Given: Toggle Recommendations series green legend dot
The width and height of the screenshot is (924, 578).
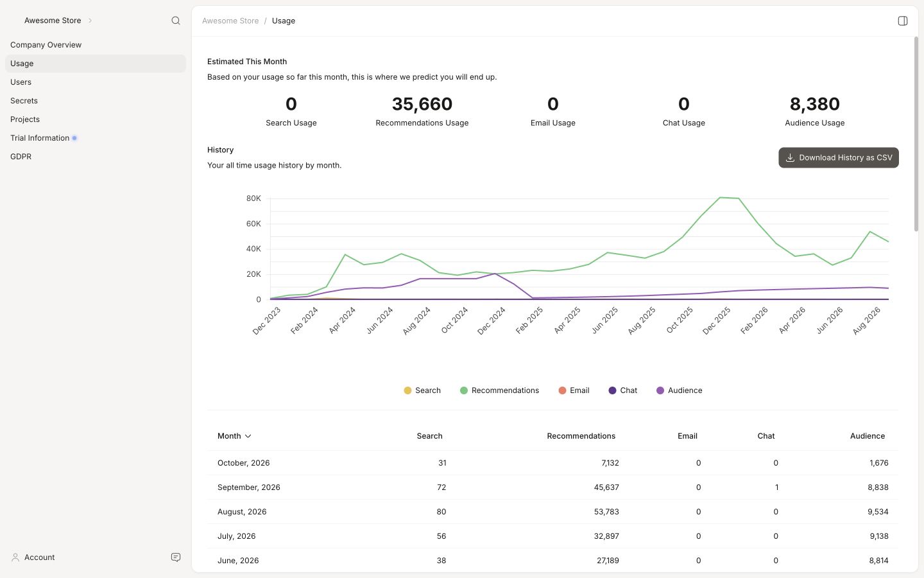Looking at the screenshot, I should pyautogui.click(x=464, y=390).
